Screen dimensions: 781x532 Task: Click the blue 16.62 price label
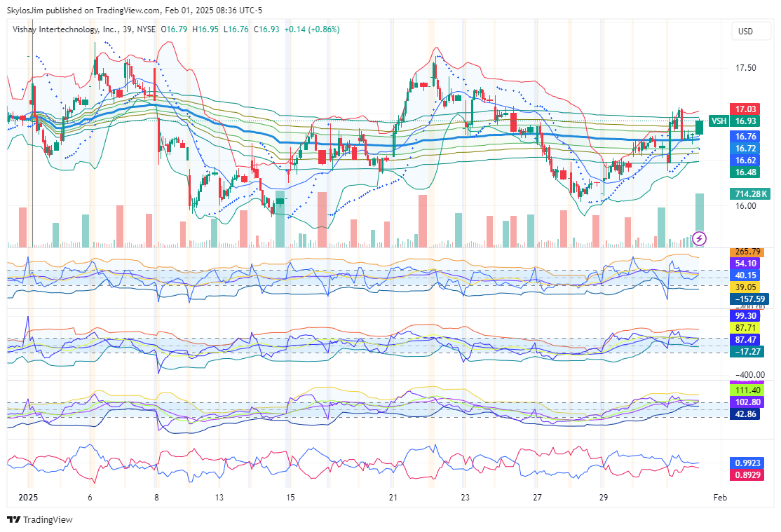tap(745, 161)
